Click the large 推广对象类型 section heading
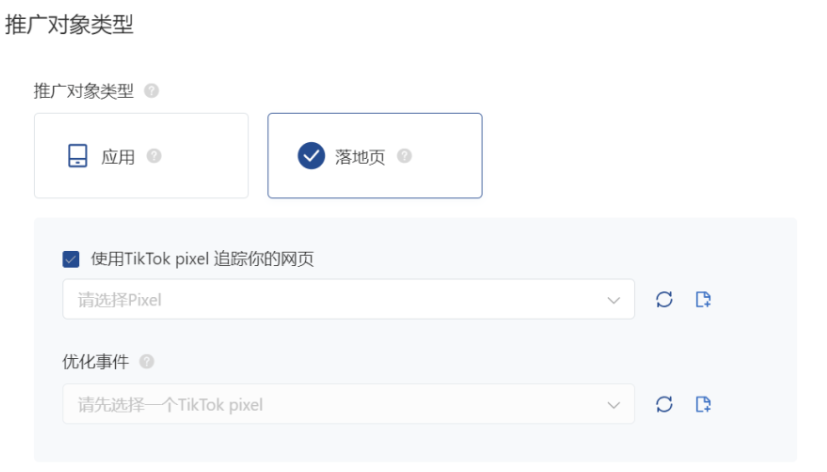The height and width of the screenshot is (472, 827). [x=69, y=24]
